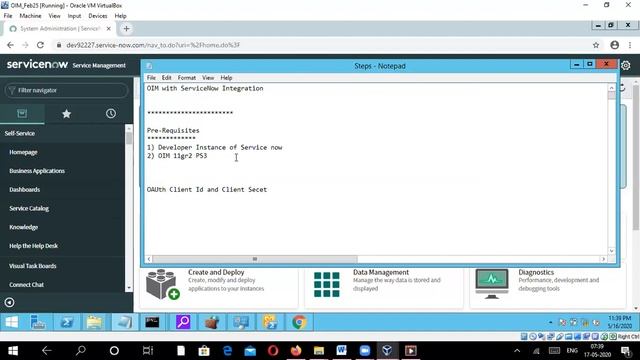Click the browser address bar URL
The image size is (640, 360).
tap(153, 45)
